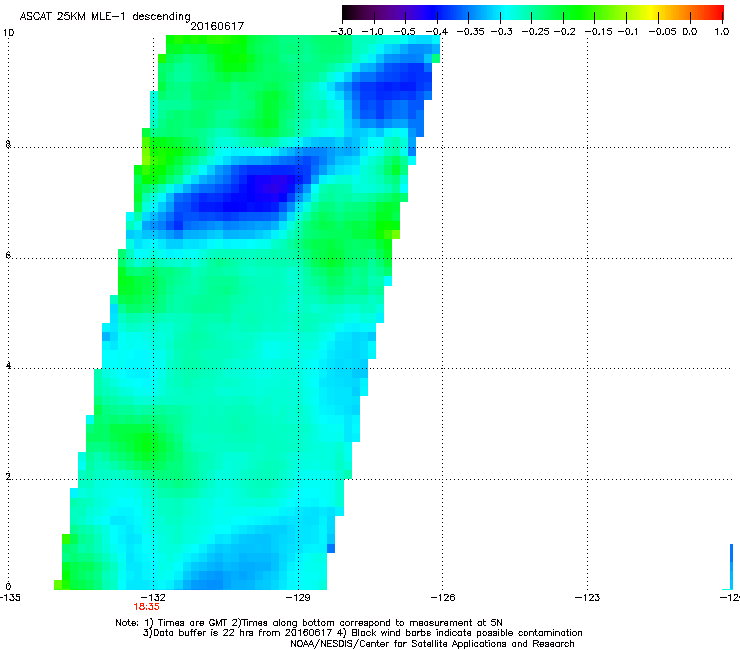Click the longitude axis label -123
The width and height of the screenshot is (740, 650).
click(588, 598)
